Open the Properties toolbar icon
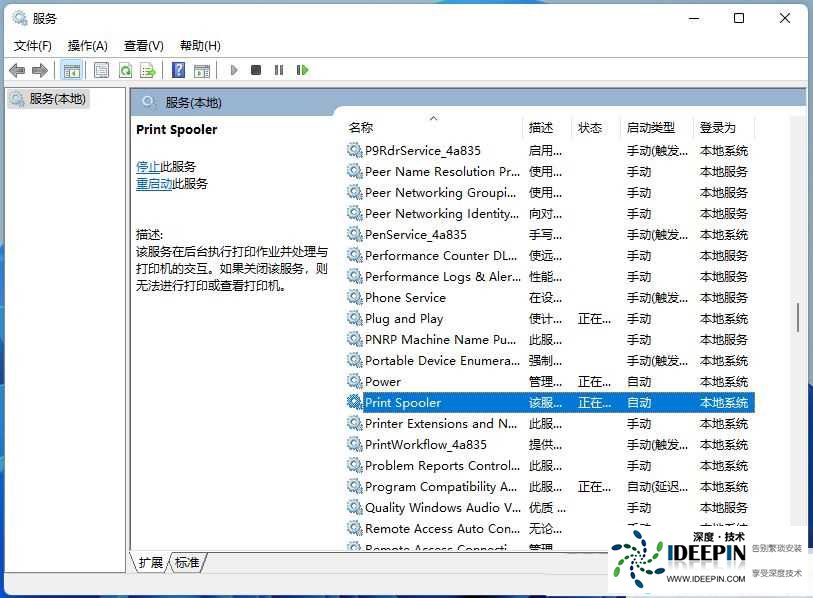Screen dimensions: 813x598 102,70
